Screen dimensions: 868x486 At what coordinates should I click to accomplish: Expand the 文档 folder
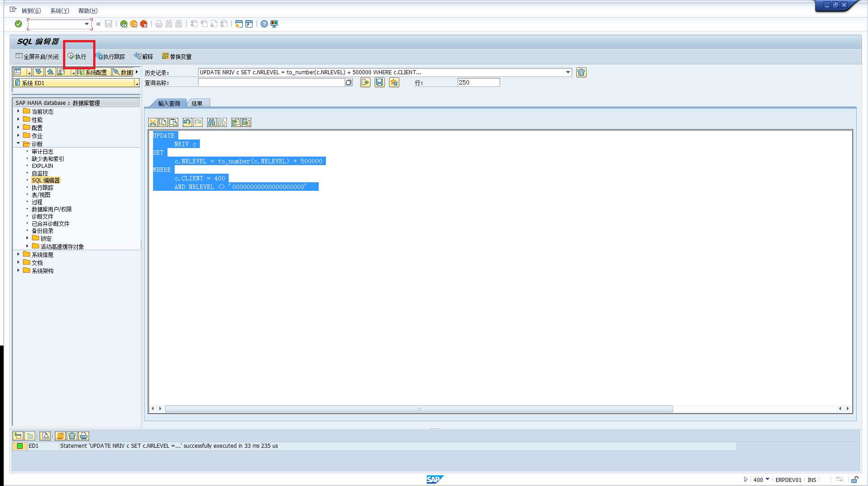pos(18,262)
